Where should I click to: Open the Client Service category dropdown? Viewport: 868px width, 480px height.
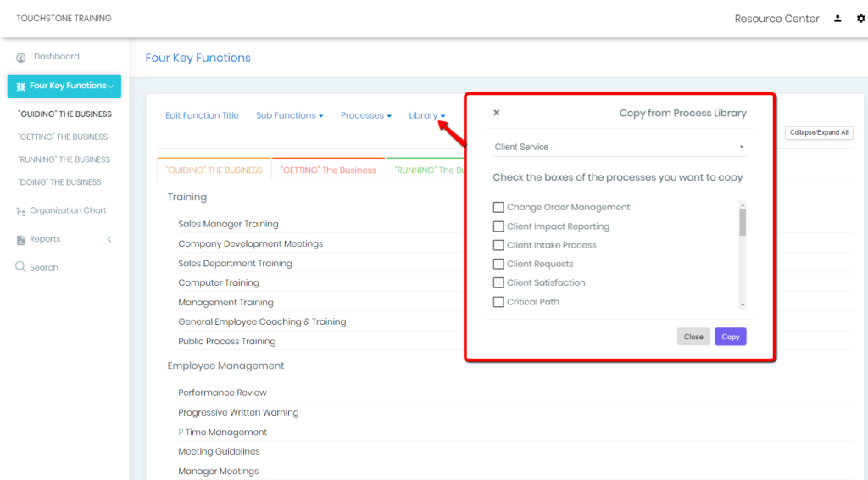[619, 148]
